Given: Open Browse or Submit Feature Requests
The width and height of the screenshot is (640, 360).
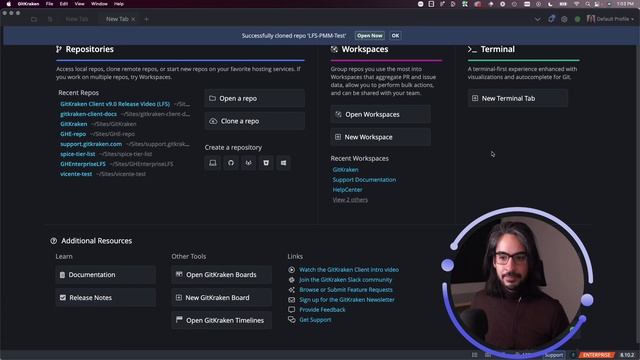Looking at the screenshot, I should pyautogui.click(x=346, y=289).
